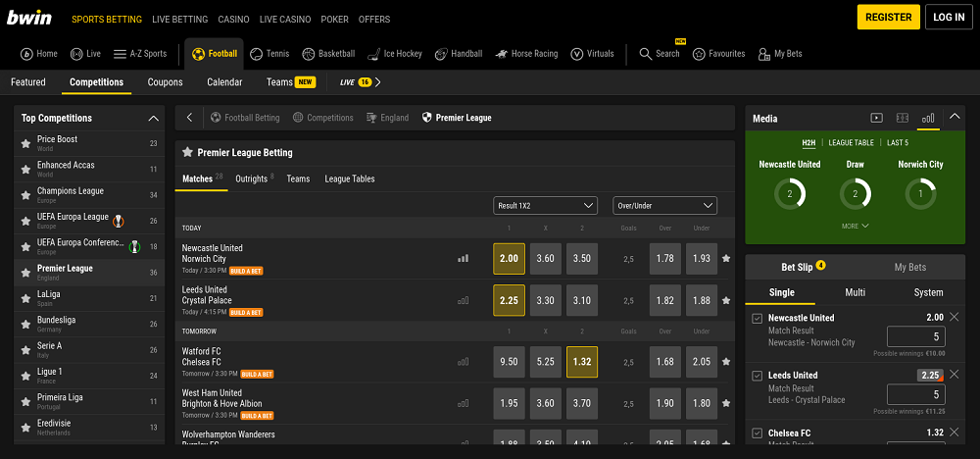Toggle favourite star for Champions League
Image resolution: width=980 pixels, height=459 pixels.
click(x=25, y=195)
